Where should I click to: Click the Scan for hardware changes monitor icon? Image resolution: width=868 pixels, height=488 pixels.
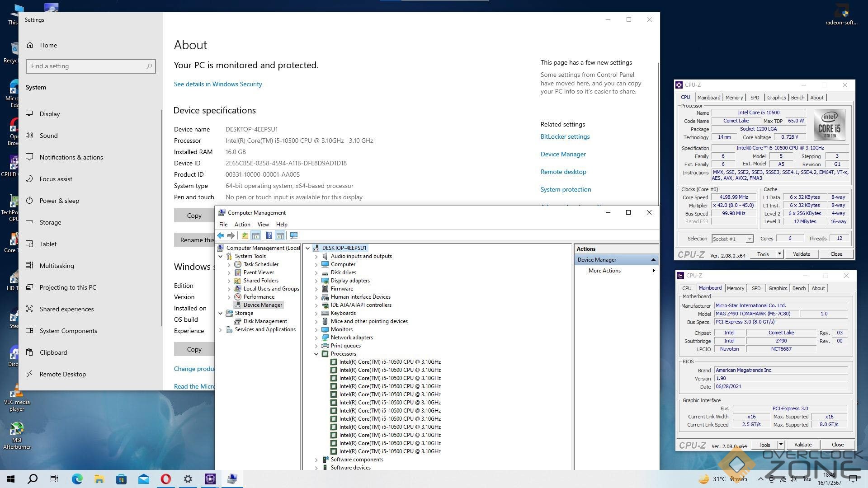(x=294, y=235)
